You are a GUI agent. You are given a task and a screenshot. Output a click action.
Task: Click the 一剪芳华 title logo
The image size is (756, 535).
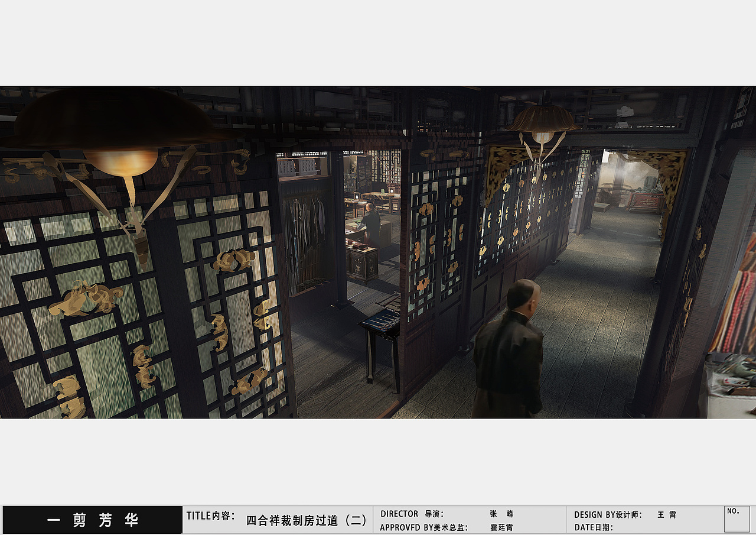[x=93, y=520]
